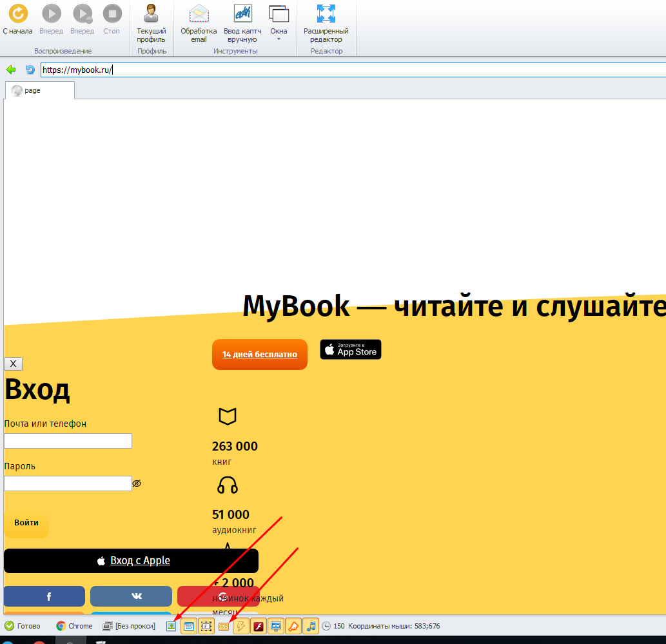Open the Расширенный редактор

point(326,23)
